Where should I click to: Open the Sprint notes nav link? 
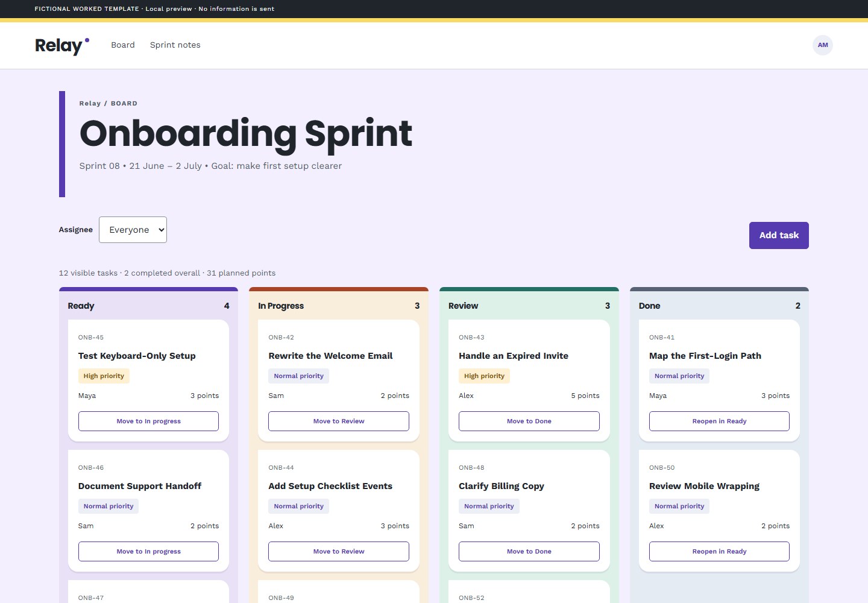[175, 45]
